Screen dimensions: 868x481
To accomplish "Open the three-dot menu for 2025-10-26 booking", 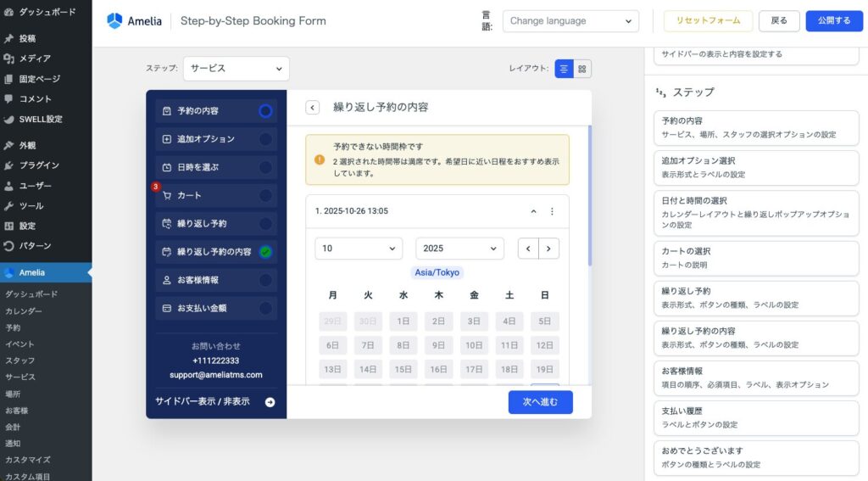I will pos(552,211).
